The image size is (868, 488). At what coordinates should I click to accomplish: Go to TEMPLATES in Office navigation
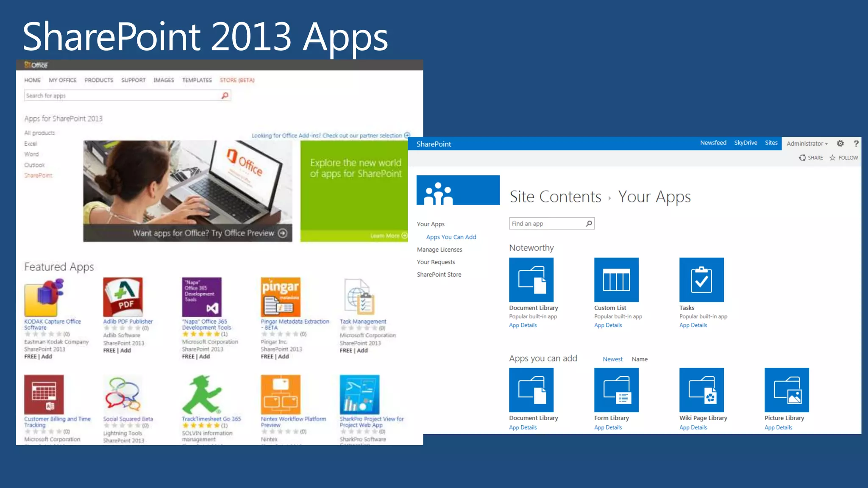197,80
